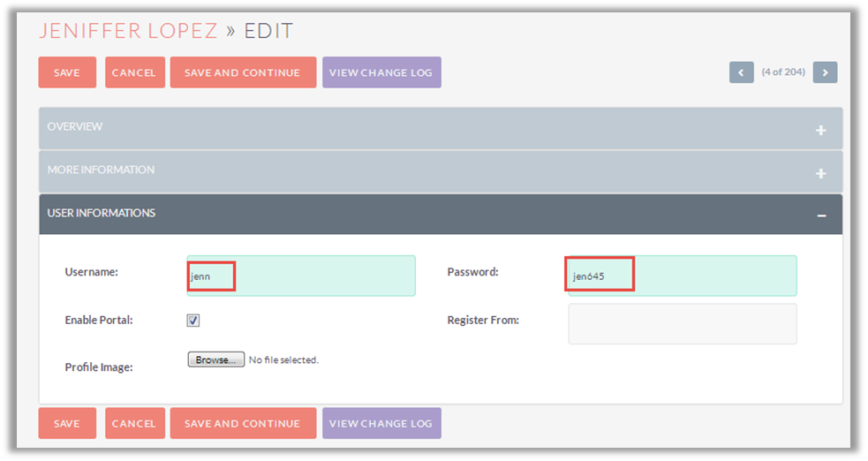Open View Change Log above the panels
The image size is (868, 461).
[x=381, y=72]
